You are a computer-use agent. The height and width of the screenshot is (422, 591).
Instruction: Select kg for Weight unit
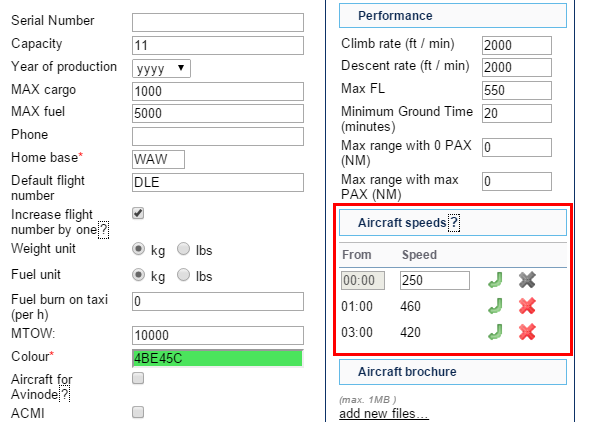coord(138,249)
